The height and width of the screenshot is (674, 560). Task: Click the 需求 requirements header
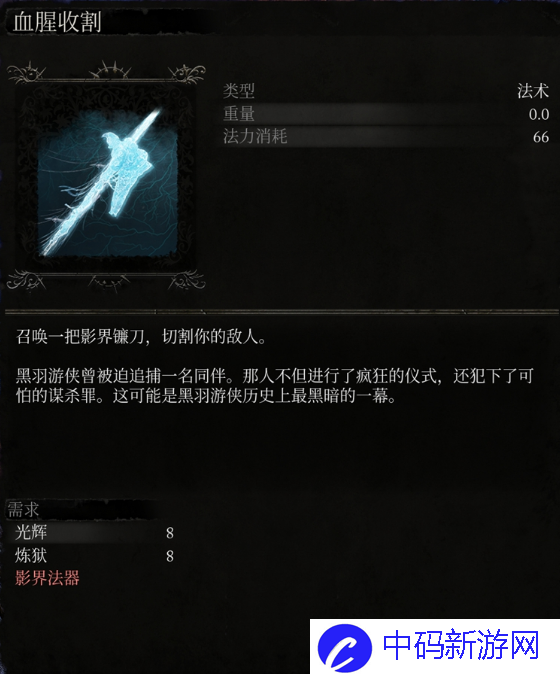24,510
